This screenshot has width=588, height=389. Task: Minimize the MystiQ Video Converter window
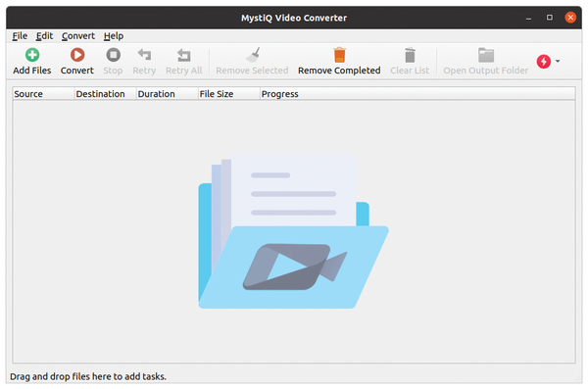pos(529,18)
